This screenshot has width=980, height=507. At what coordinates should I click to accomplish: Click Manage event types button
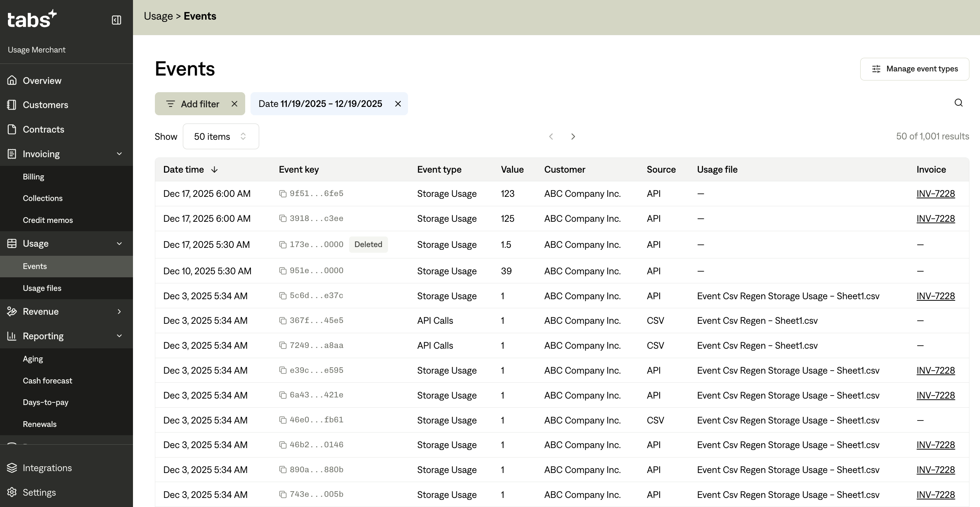(x=914, y=69)
